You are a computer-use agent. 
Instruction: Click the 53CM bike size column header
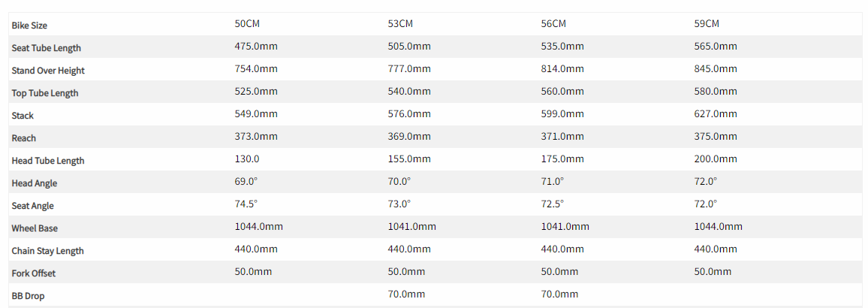point(400,23)
